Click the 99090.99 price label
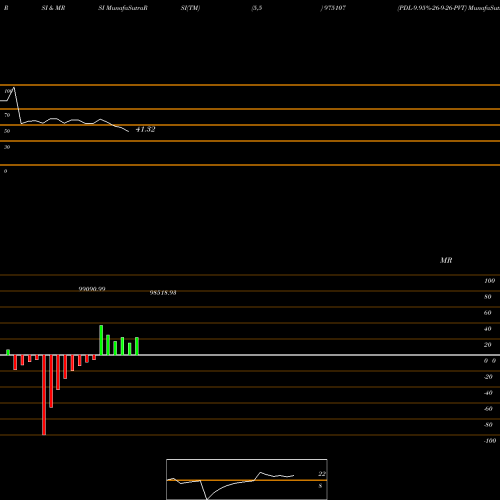 (92, 289)
